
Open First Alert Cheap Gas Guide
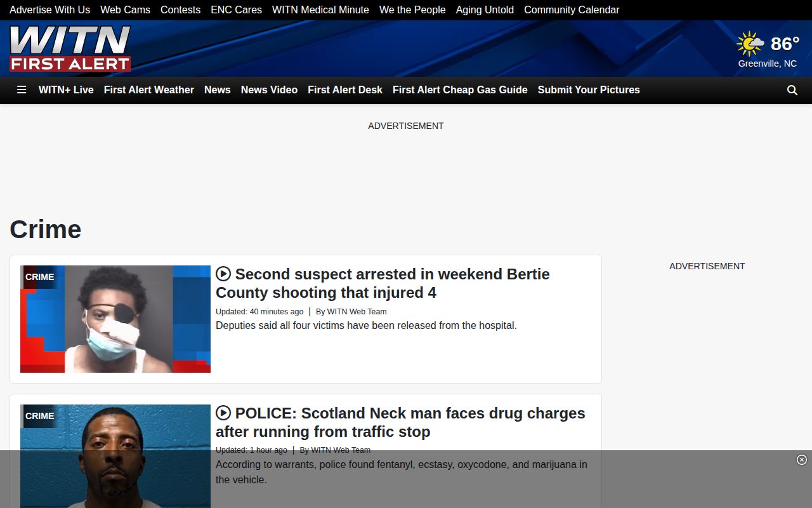[x=460, y=90]
